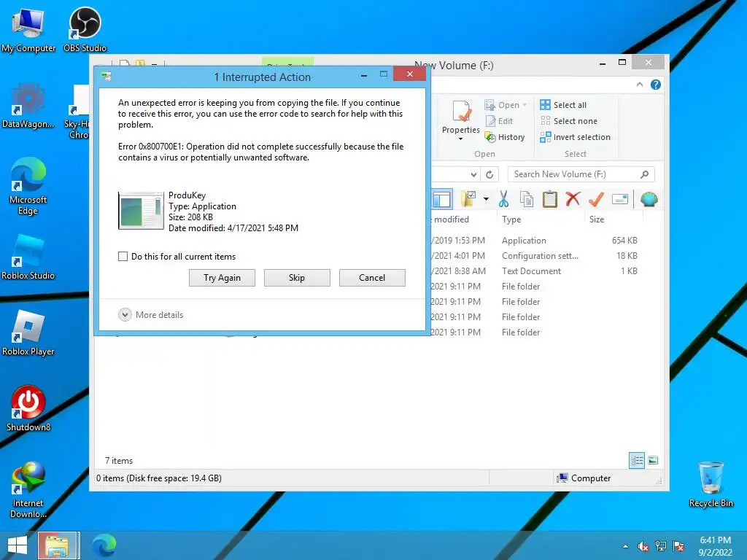Click the Copy pages icon in Explorer toolbar
This screenshot has width=747, height=560.
(x=527, y=199)
